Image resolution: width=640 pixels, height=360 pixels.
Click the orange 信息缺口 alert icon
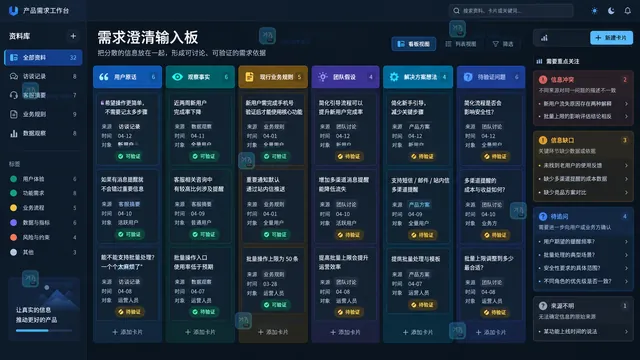click(x=543, y=140)
